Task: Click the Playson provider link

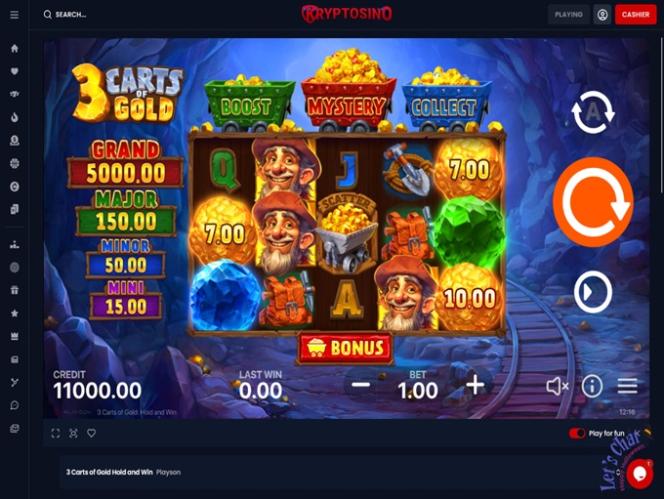Action: (x=168, y=472)
